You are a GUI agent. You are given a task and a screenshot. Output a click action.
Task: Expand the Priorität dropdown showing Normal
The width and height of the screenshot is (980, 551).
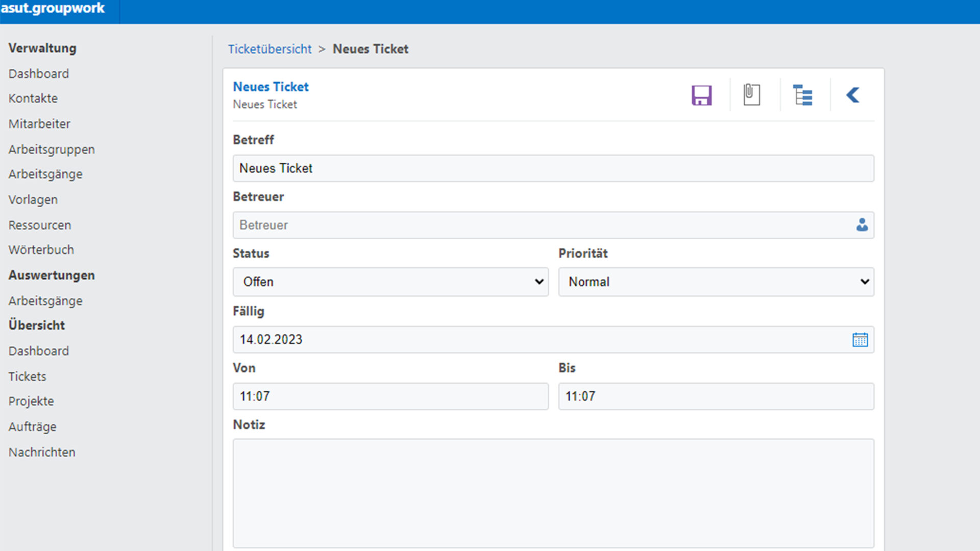pyautogui.click(x=716, y=282)
